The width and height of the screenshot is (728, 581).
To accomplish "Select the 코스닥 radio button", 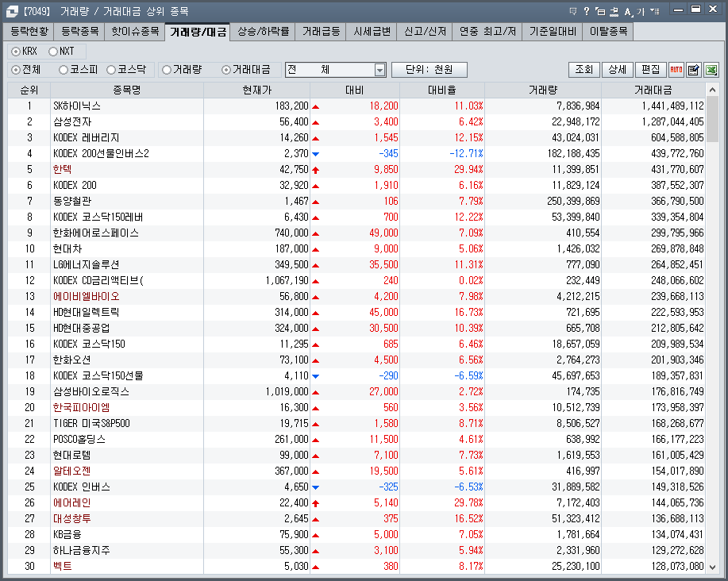I will point(111,70).
